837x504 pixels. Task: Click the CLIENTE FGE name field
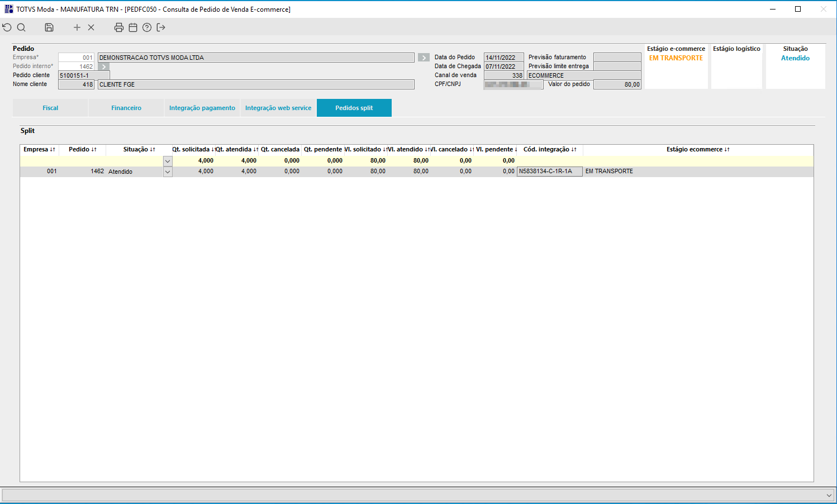tap(256, 84)
